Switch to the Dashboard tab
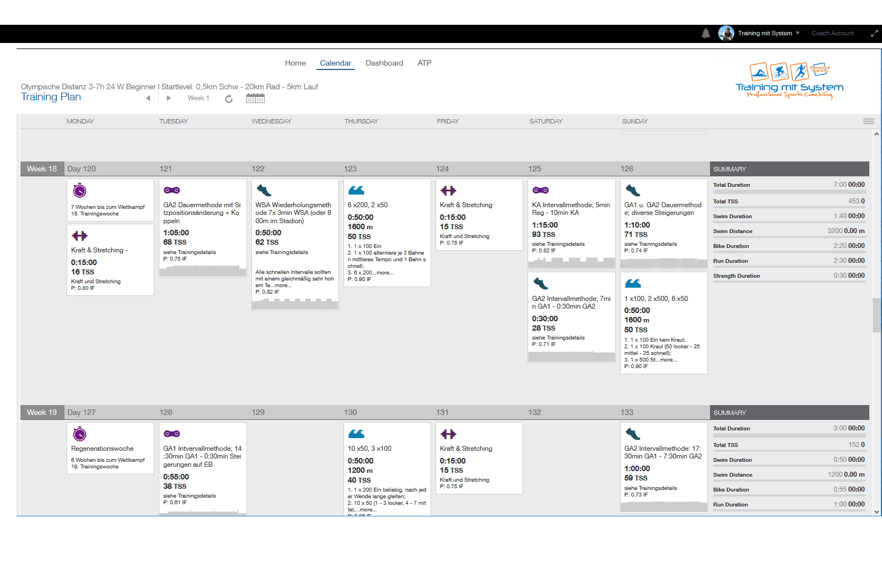Screen dimensions: 882x588 384,63
